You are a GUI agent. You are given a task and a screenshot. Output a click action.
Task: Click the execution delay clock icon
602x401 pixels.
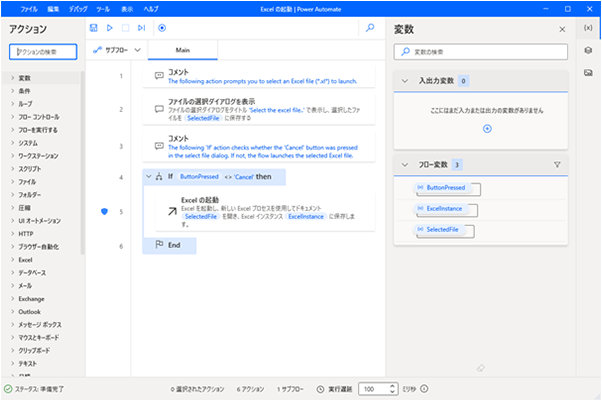tap(320, 389)
